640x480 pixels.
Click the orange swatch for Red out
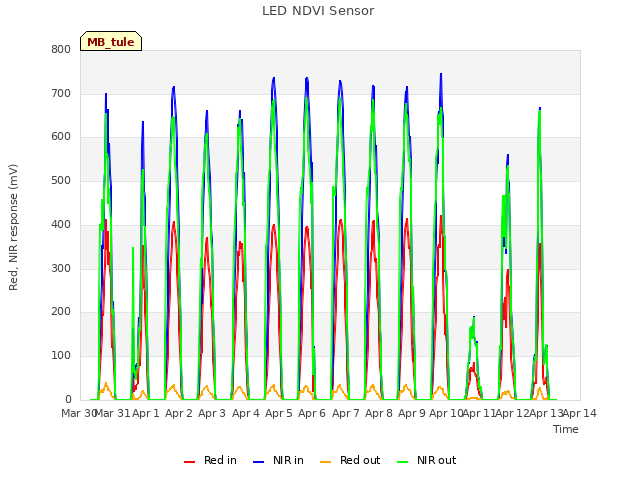(x=325, y=461)
